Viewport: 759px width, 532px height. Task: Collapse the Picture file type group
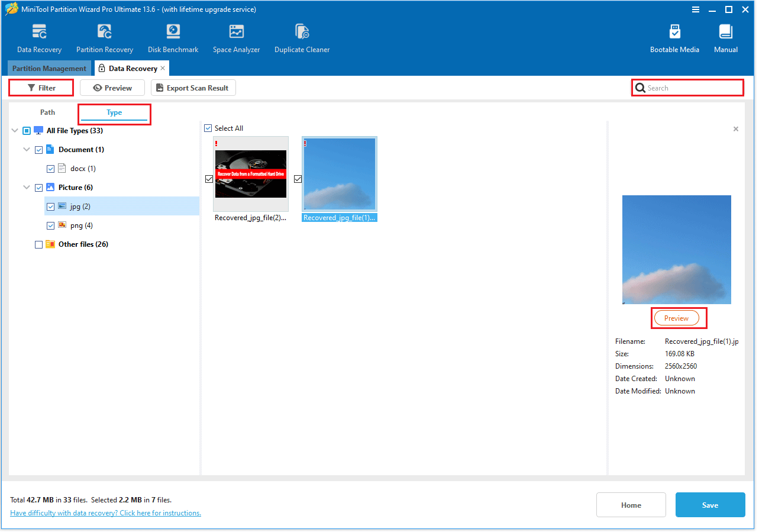coord(26,188)
